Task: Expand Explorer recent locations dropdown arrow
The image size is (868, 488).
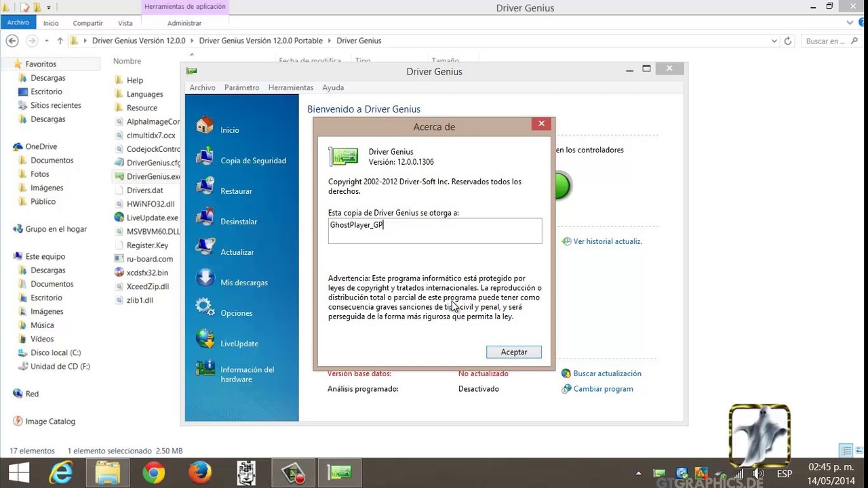Action: point(47,41)
